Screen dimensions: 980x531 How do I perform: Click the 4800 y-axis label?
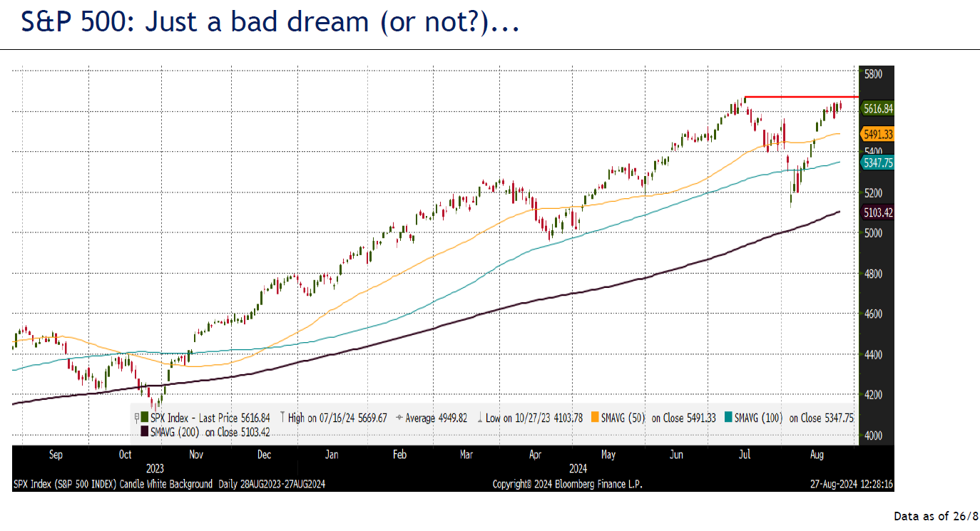click(873, 274)
